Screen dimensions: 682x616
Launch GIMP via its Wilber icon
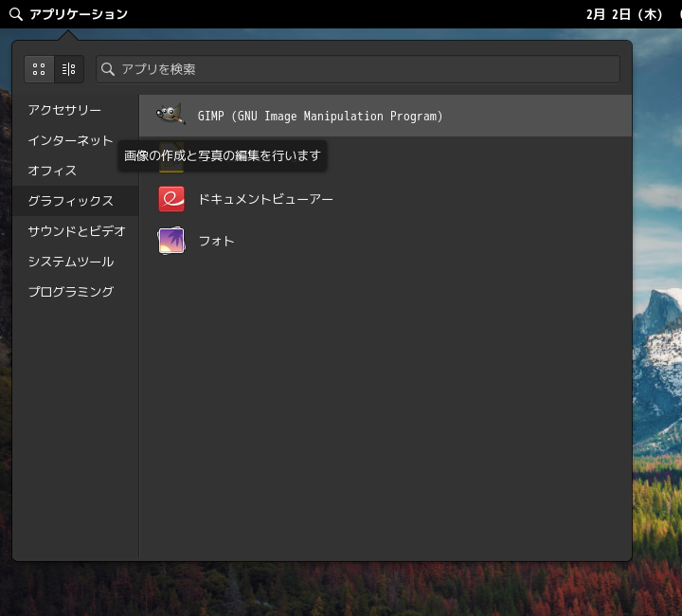tap(170, 115)
